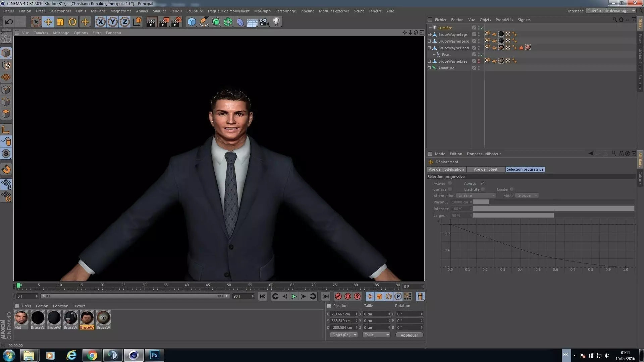This screenshot has height=362, width=644.
Task: Adjust the Largeur slider bar
Action: [x=513, y=216]
